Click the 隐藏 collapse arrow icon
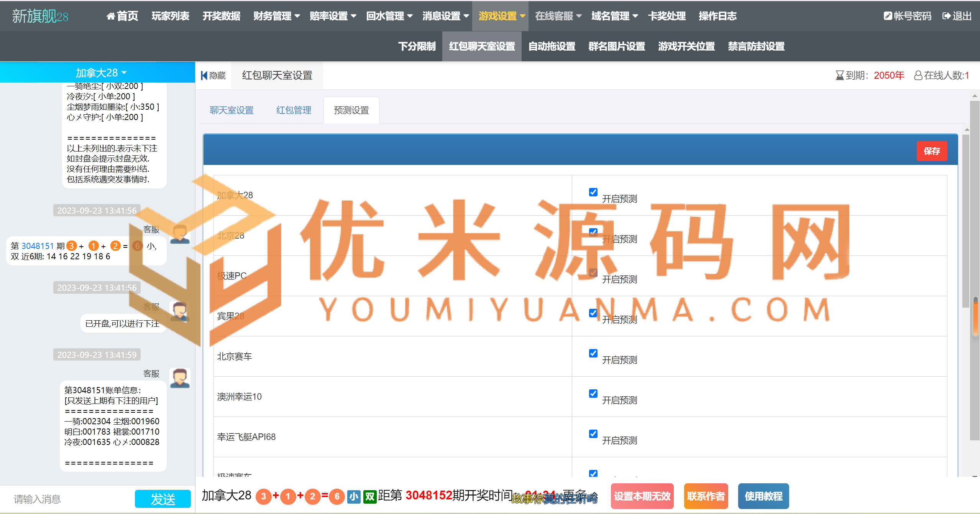Viewport: 980px width, 514px height. [x=204, y=76]
